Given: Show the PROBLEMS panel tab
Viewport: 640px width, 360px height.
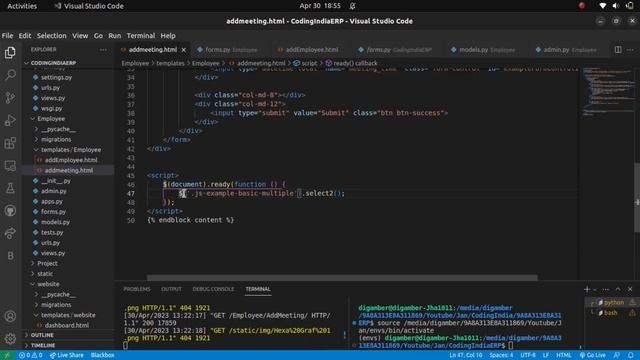Looking at the screenshot, I should point(137,289).
